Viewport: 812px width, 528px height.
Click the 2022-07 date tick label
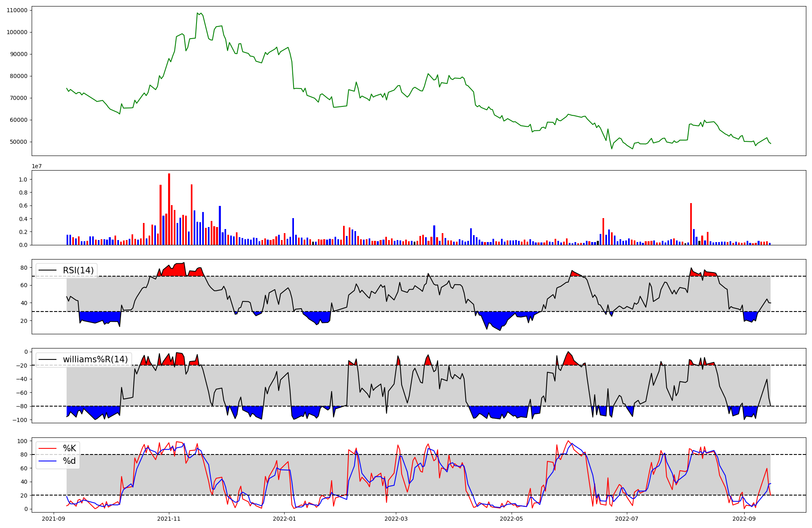[627, 519]
